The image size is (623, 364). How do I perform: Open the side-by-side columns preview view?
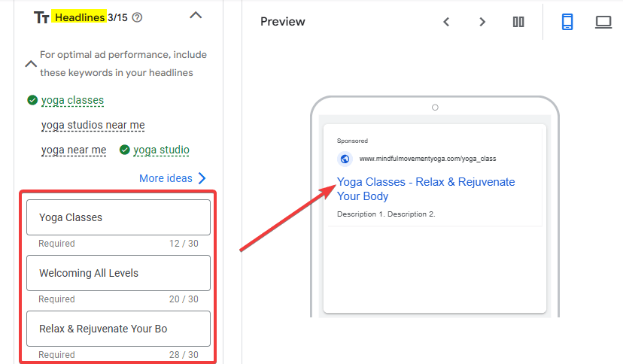[518, 22]
